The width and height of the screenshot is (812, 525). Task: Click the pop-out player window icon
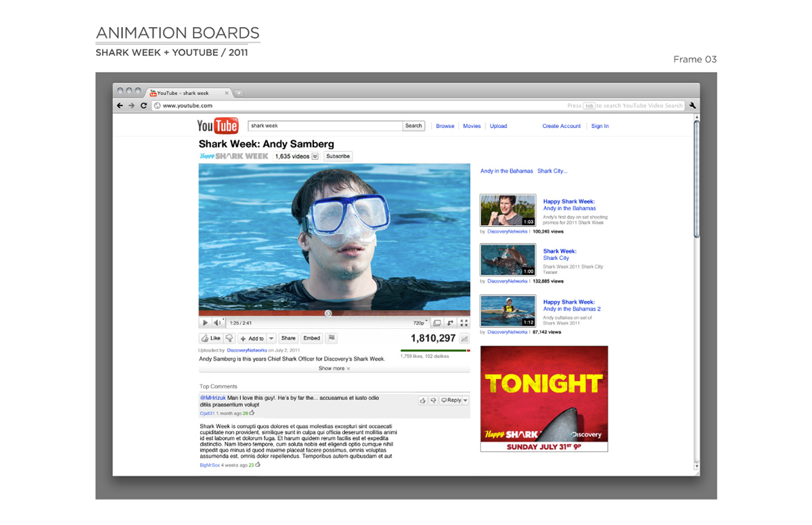tap(437, 323)
